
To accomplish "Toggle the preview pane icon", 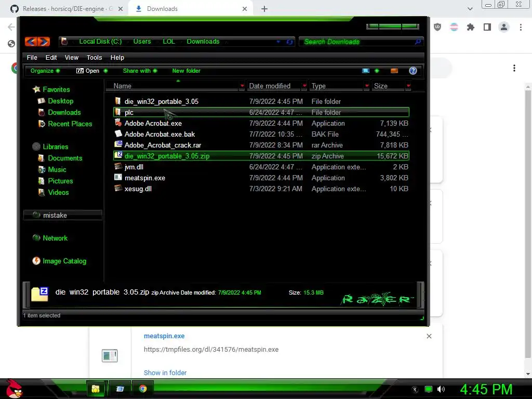I will tap(394, 71).
